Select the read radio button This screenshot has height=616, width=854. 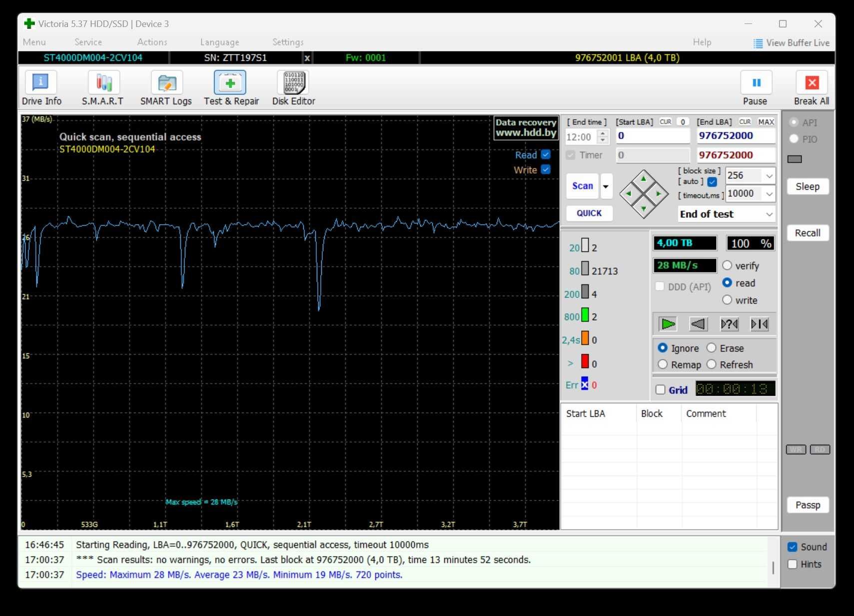tap(727, 283)
